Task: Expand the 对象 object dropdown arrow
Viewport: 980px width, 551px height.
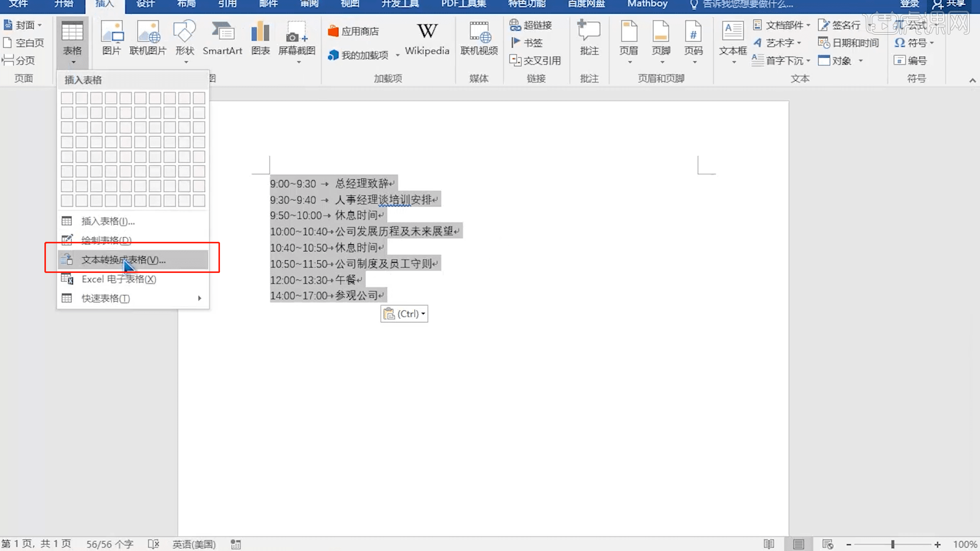Action: pos(861,61)
